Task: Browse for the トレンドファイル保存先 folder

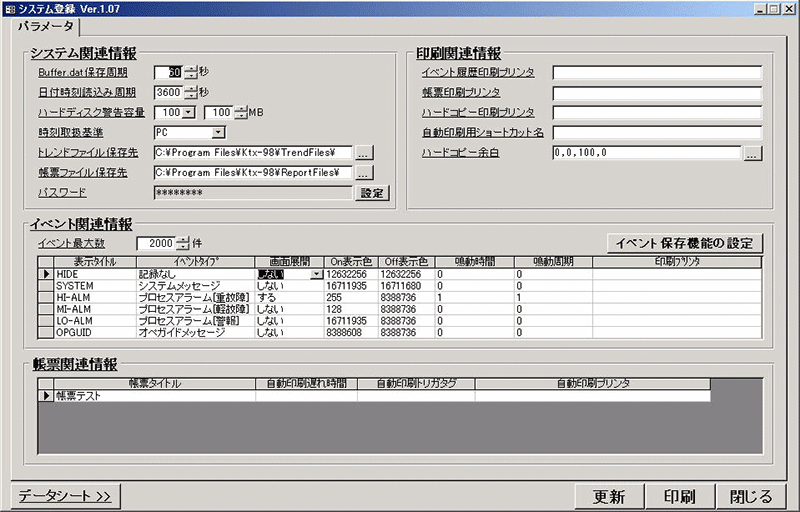Action: click(364, 153)
